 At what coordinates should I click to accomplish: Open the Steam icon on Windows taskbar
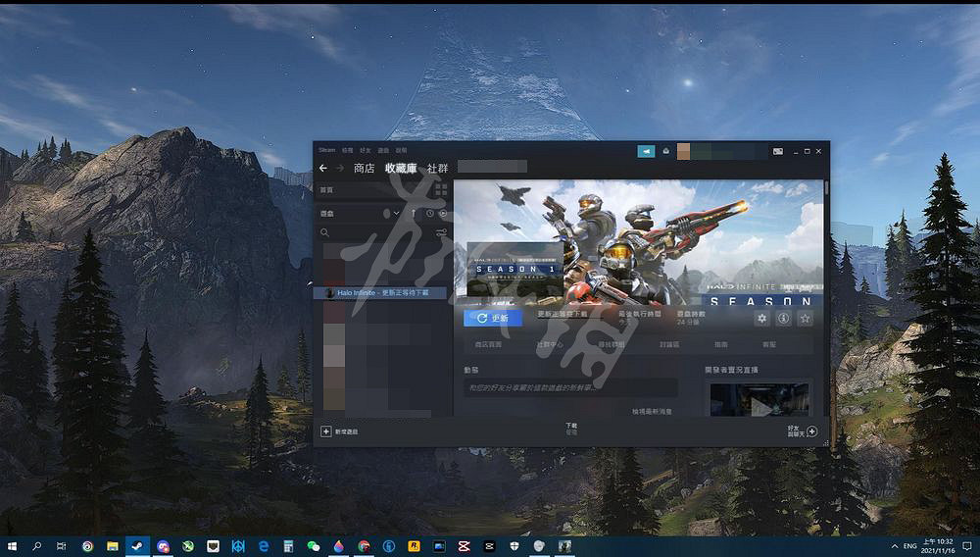(137, 545)
